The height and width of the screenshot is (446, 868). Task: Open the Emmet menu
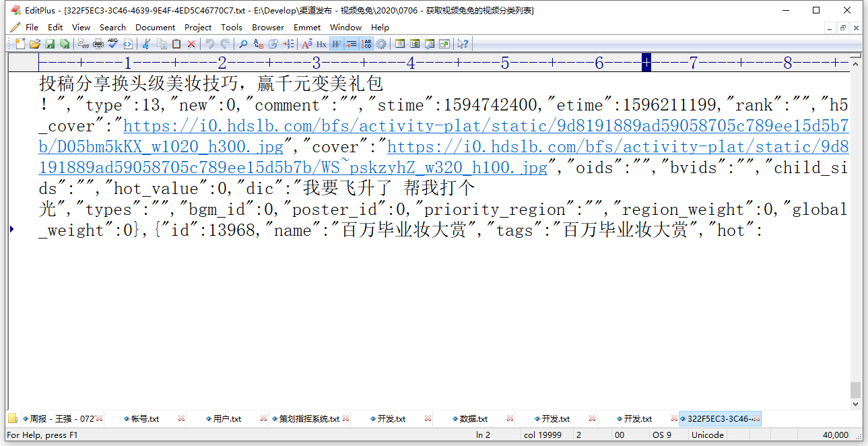[307, 27]
